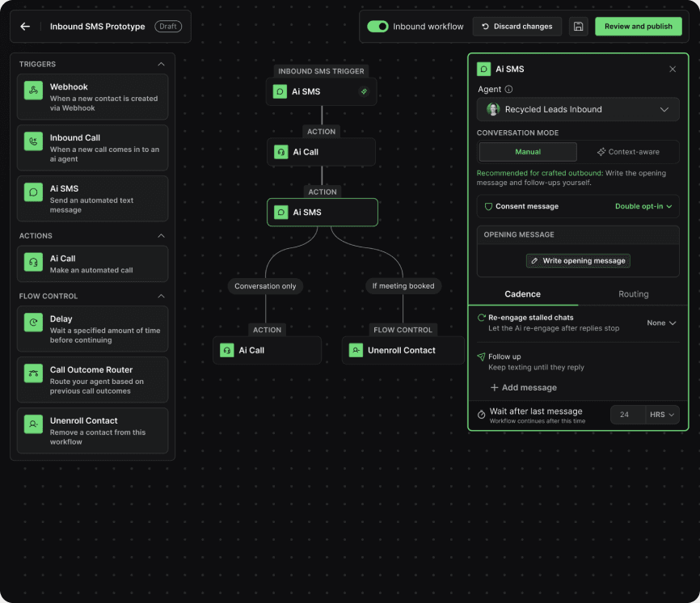Image resolution: width=700 pixels, height=603 pixels.
Task: Click the OPENING MESSAGE header text
Action: [519, 234]
